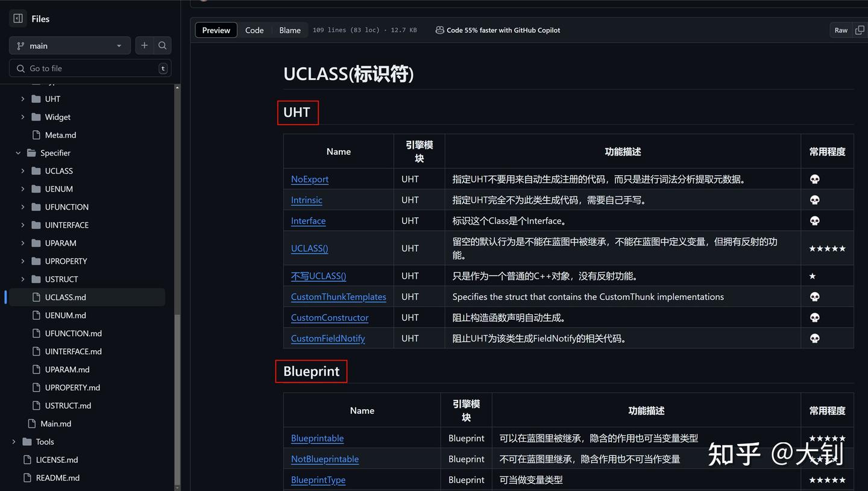Open the main branch dropdown
The height and width of the screenshot is (491, 868).
(69, 45)
